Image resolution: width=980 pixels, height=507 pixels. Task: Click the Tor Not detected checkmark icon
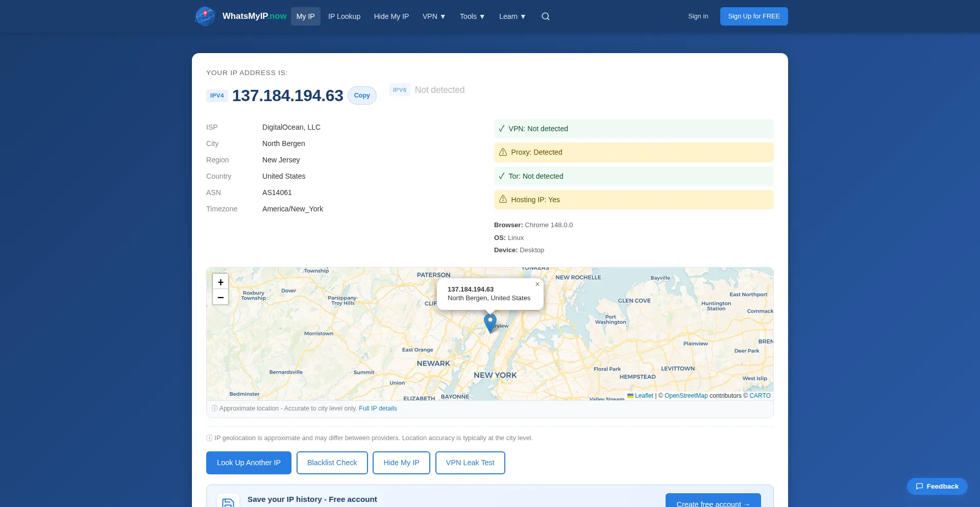coord(502,176)
